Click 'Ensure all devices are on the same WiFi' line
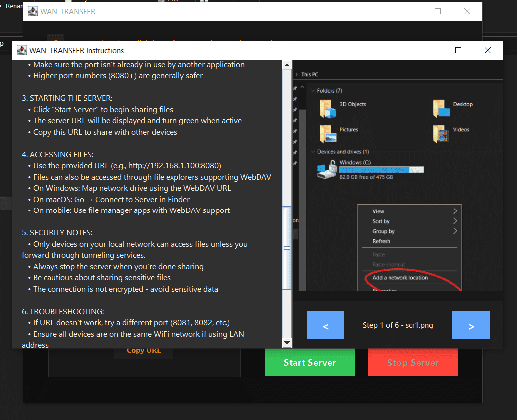Screen dimensions: 517x420 [133, 340]
